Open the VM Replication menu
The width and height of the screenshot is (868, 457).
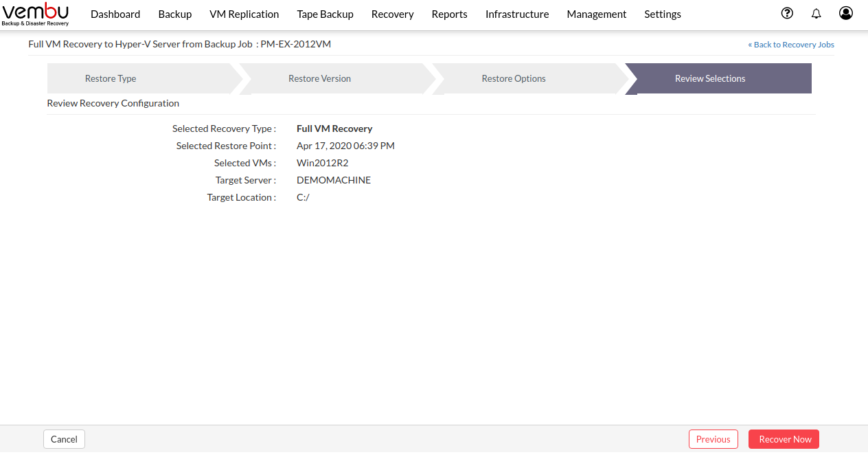tap(244, 14)
